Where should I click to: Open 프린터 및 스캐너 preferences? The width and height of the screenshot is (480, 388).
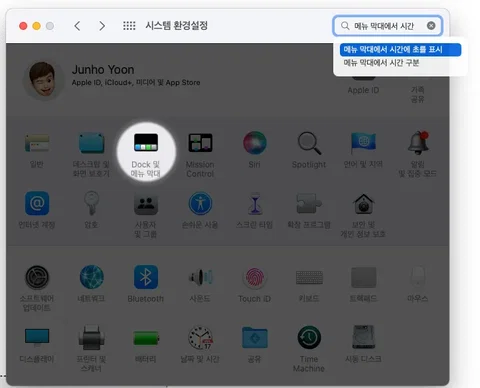pos(91,349)
